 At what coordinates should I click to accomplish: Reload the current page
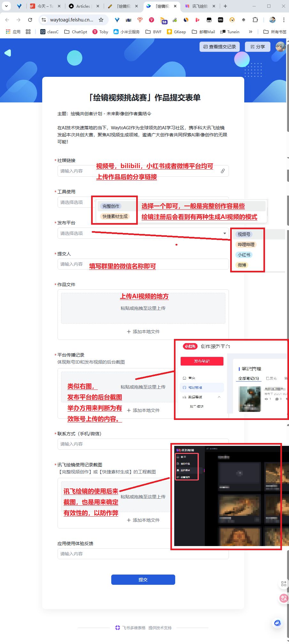click(30, 20)
